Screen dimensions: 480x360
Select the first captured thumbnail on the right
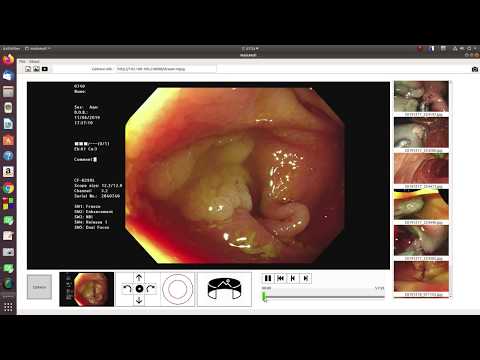click(421, 96)
